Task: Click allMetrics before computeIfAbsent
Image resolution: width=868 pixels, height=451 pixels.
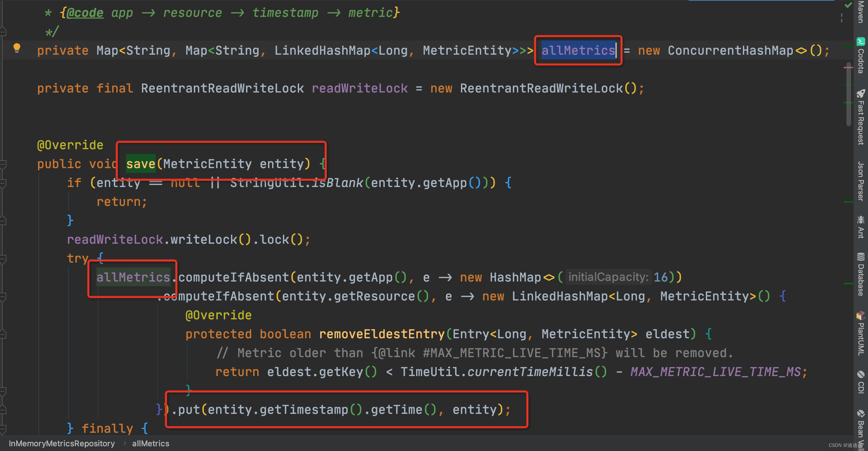Action: [x=133, y=277]
